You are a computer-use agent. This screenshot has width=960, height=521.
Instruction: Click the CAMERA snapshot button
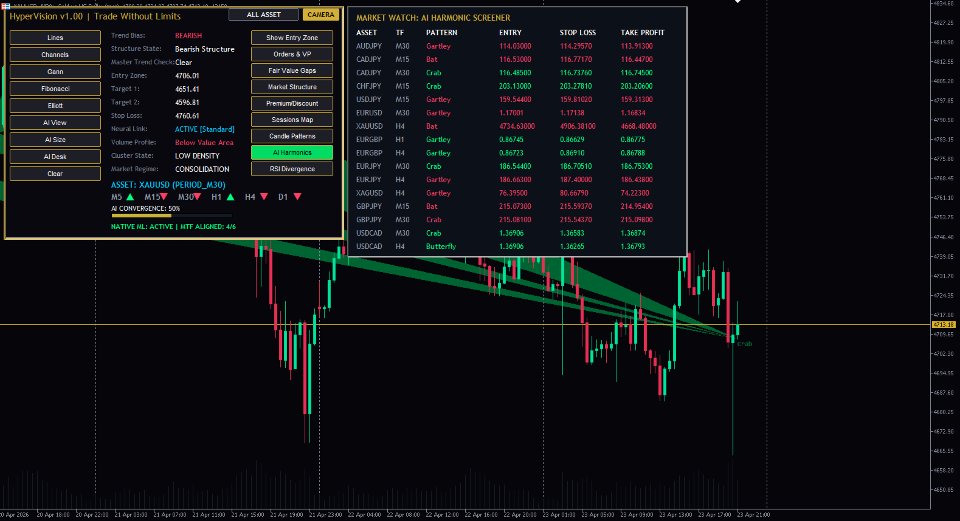click(321, 14)
